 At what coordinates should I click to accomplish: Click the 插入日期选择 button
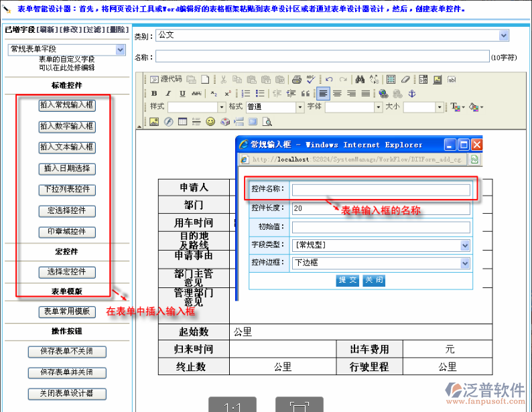(x=67, y=168)
